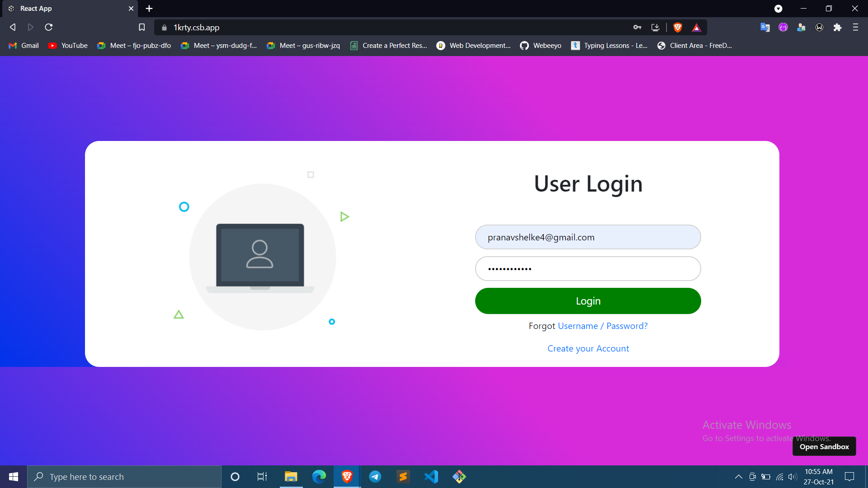Click the Open Sandbox button
The image size is (868, 488).
tap(824, 446)
